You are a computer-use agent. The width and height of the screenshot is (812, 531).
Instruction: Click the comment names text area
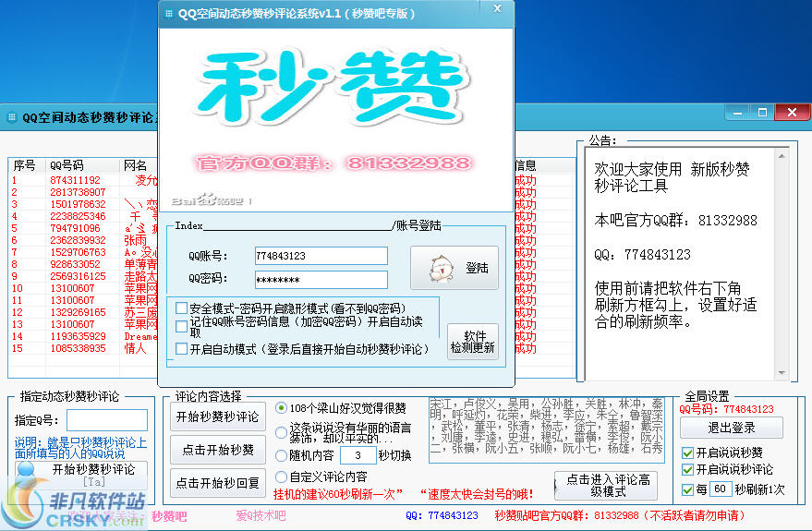coord(547,430)
